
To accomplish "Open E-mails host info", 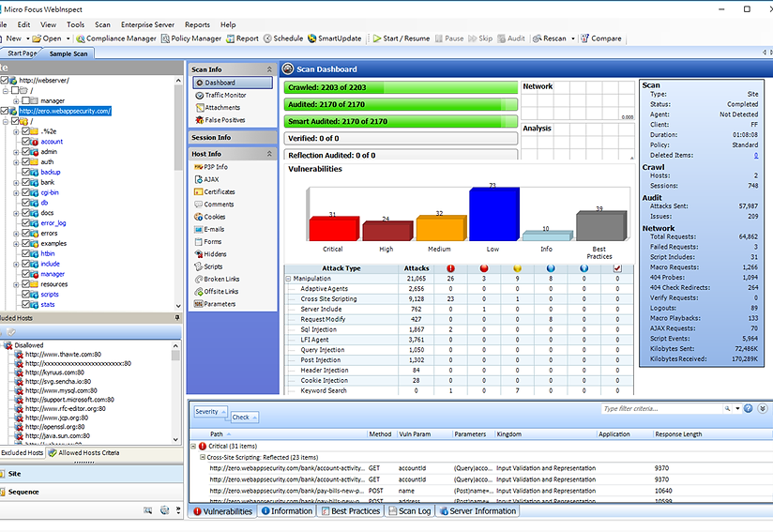I will pyautogui.click(x=209, y=229).
